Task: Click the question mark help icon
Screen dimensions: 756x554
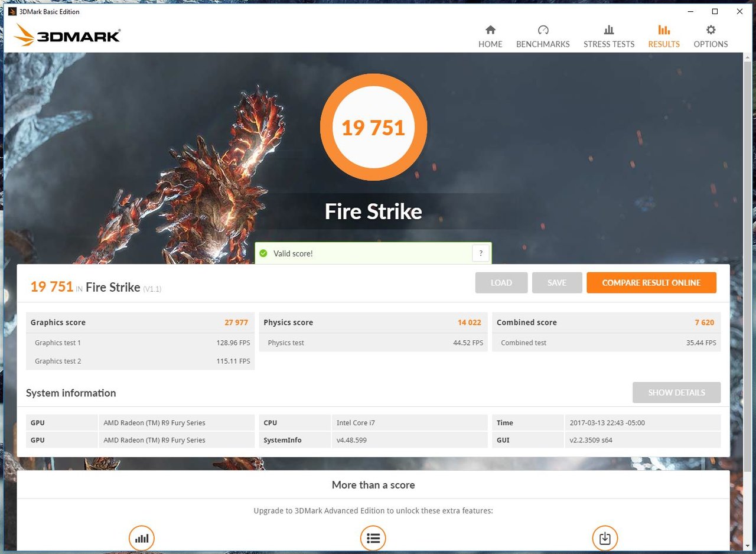Action: 481,253
